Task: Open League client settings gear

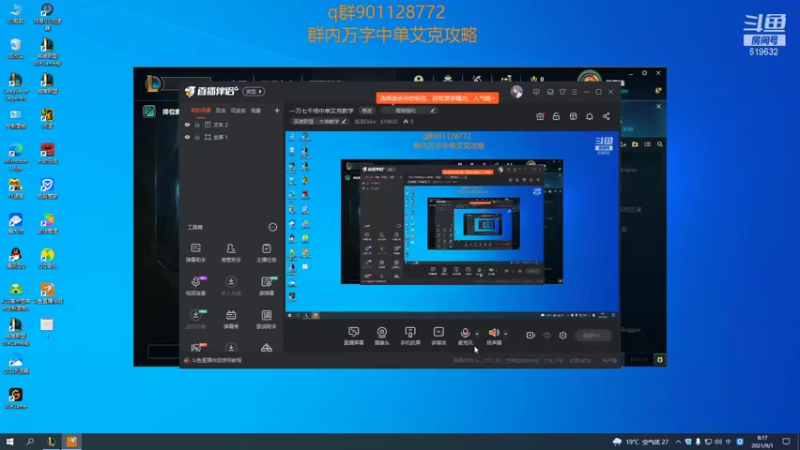Action: point(644,73)
